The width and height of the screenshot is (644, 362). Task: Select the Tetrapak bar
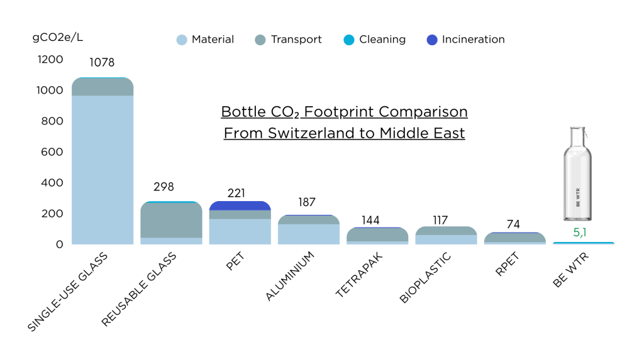377,236
